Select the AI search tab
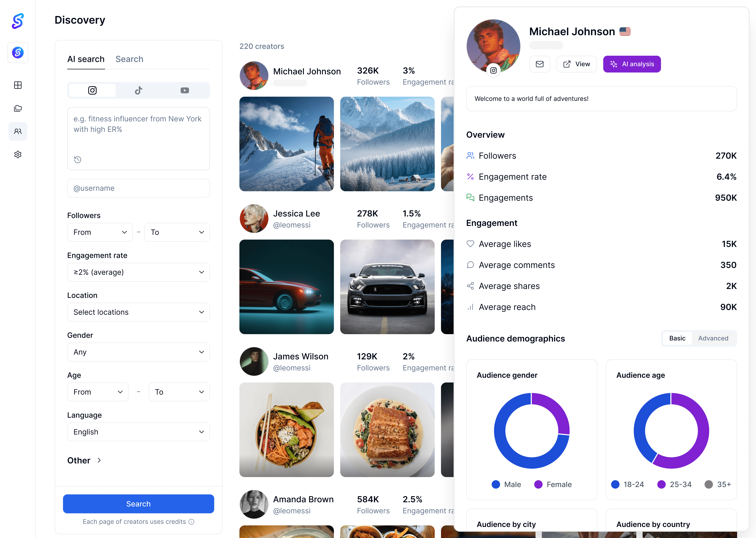Image resolution: width=756 pixels, height=538 pixels. (86, 59)
